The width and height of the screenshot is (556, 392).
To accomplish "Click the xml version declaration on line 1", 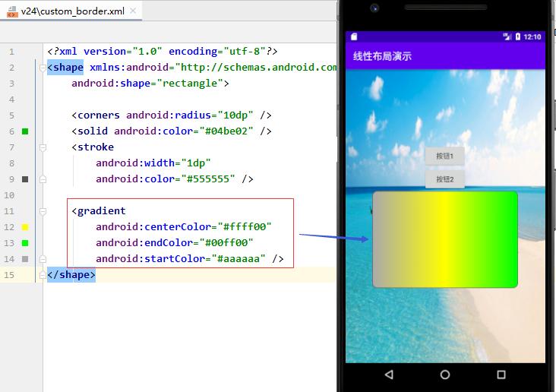I will [163, 52].
